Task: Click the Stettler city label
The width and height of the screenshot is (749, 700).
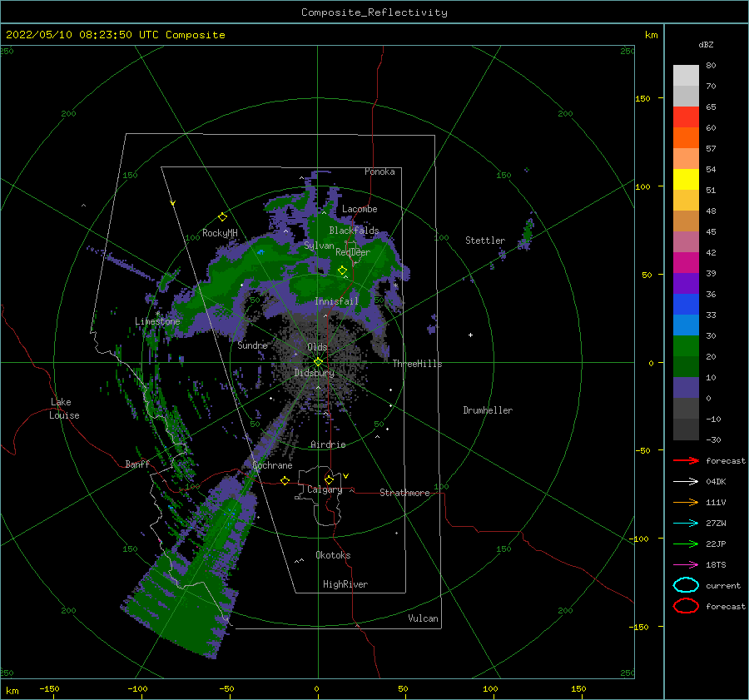Action: click(x=485, y=241)
